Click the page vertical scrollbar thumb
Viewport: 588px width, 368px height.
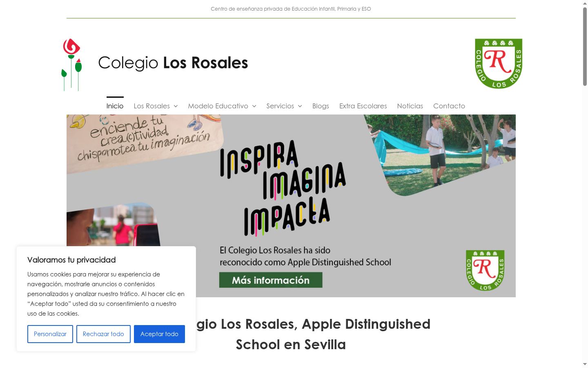[585, 46]
